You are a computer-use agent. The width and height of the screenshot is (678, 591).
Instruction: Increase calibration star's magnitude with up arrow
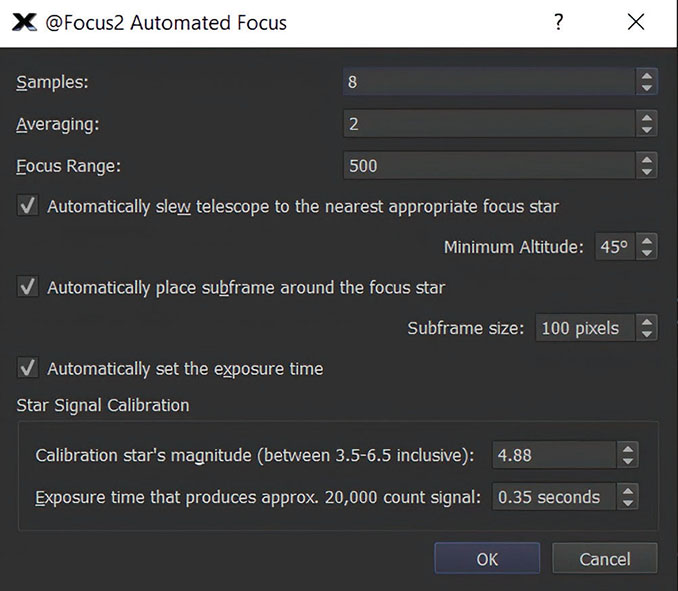point(628,450)
